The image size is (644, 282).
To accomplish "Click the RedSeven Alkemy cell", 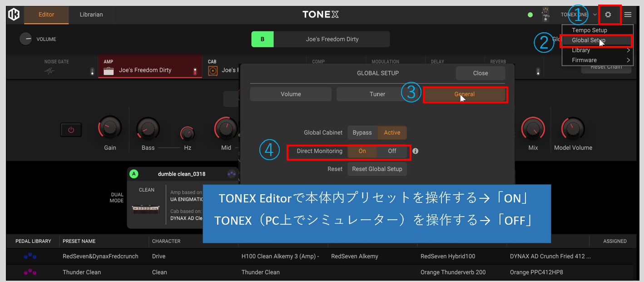I will [355, 256].
